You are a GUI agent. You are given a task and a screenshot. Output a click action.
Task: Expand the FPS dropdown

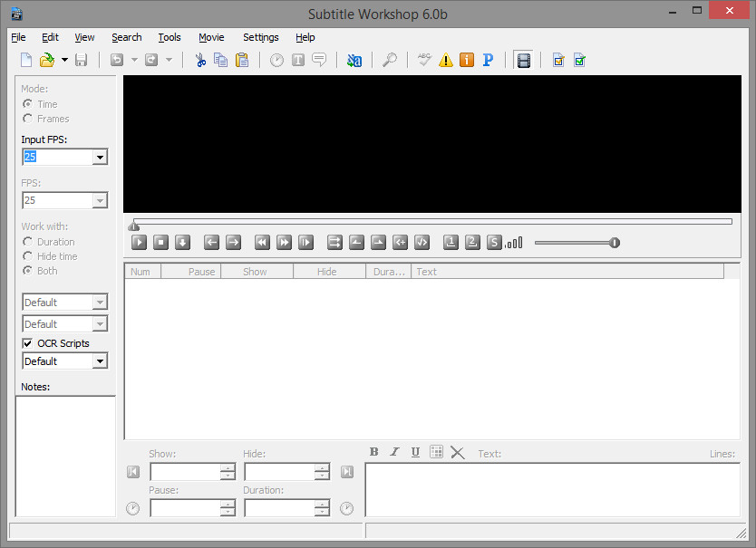click(100, 200)
